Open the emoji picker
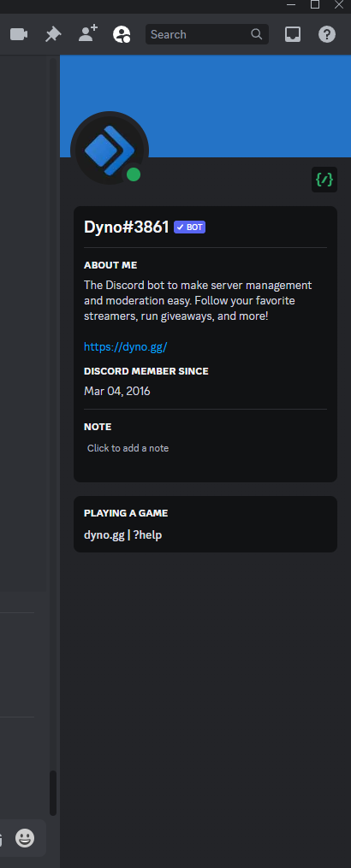Screen dimensions: 351x868 click(x=25, y=837)
